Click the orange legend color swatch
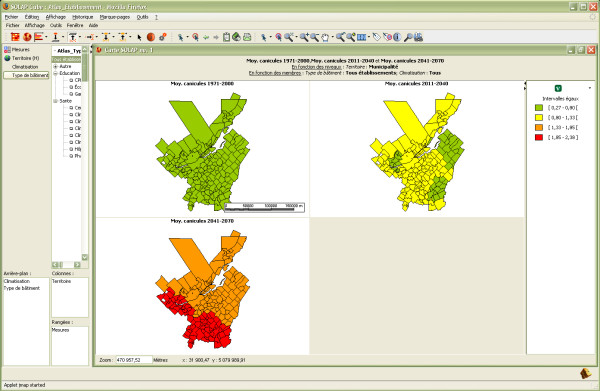 (539, 127)
